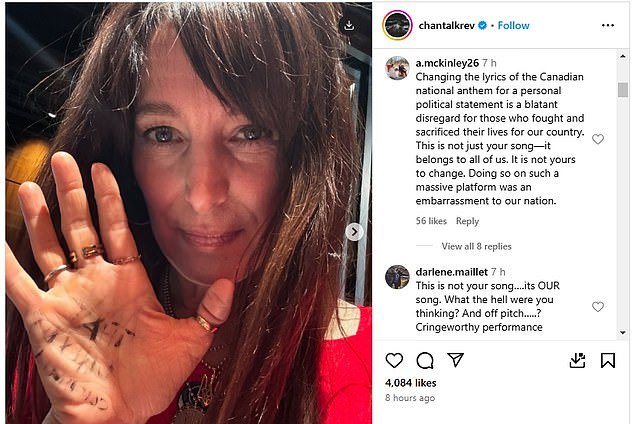The height and width of the screenshot is (424, 634).
Task: Advance to next photo with arrow
Action: tap(354, 232)
